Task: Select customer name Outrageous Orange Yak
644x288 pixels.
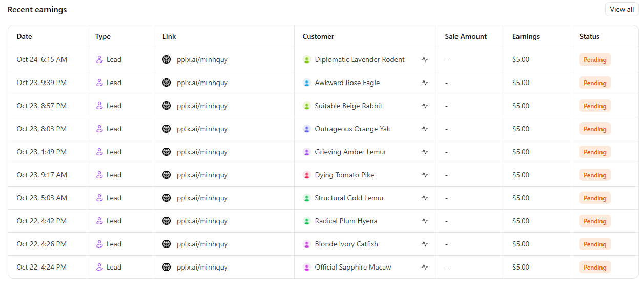Action: (352, 129)
